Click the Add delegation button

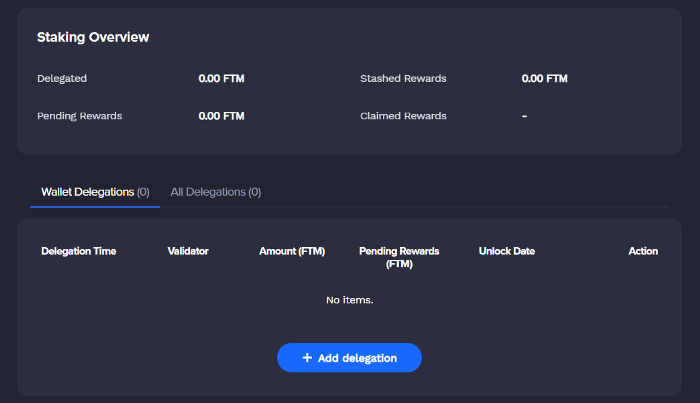click(x=349, y=357)
